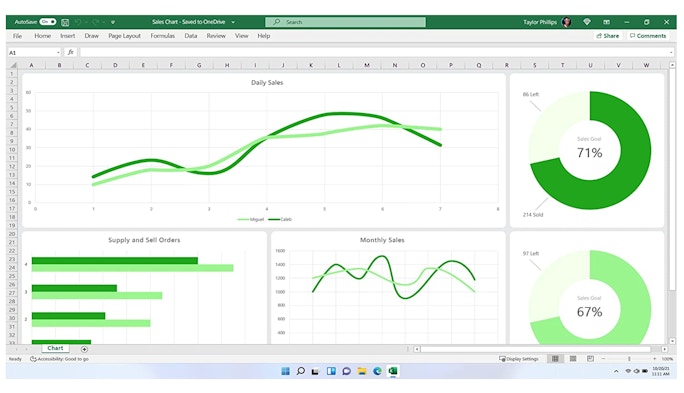Viewport: 684px width, 393px height.
Task: Expand the file name Saved to OneDrive dropdown
Action: [233, 22]
